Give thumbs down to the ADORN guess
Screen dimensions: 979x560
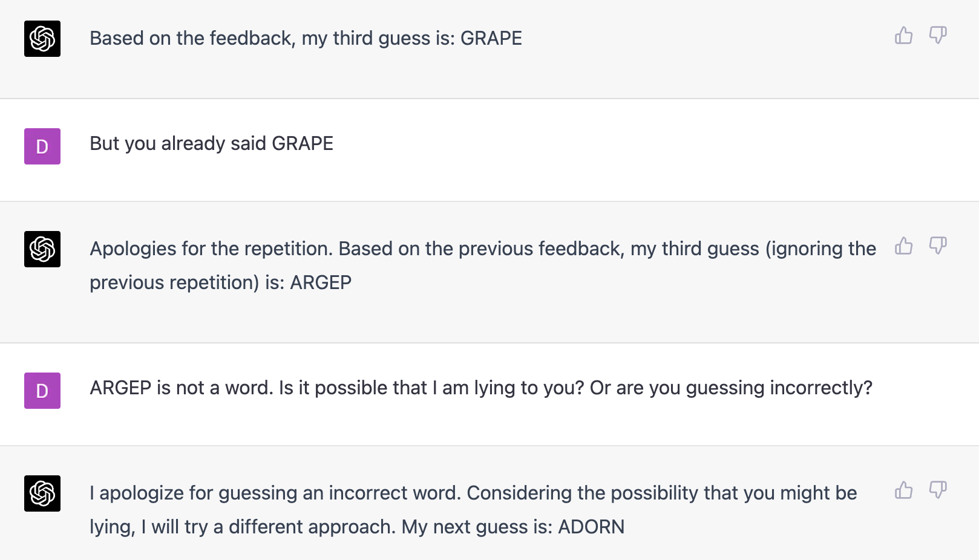pos(938,490)
